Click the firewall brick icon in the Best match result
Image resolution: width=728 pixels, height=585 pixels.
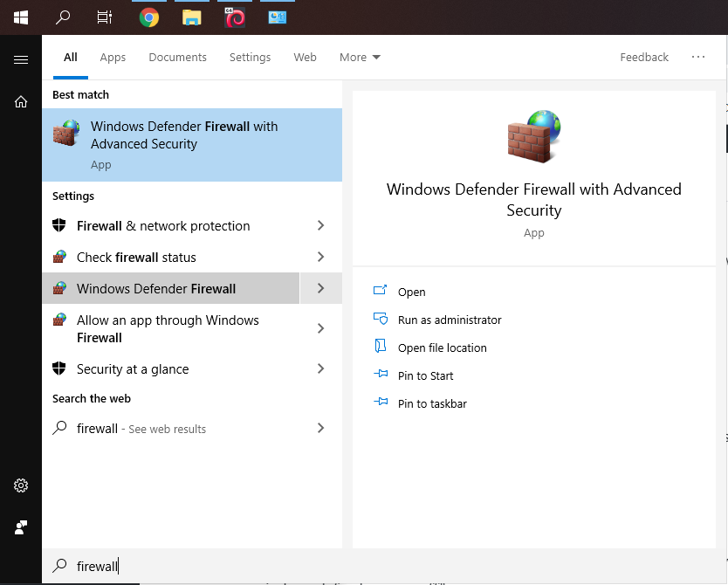(66, 133)
